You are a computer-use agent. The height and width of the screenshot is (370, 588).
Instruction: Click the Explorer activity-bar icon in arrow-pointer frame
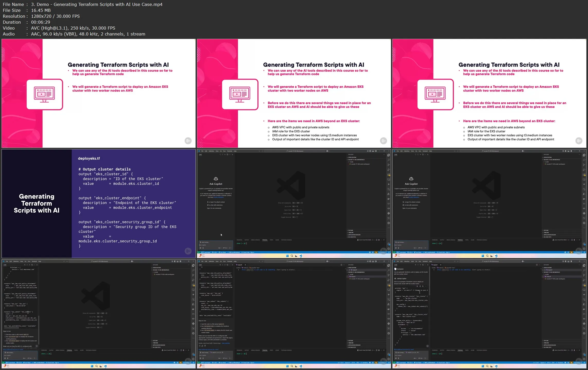[388, 155]
